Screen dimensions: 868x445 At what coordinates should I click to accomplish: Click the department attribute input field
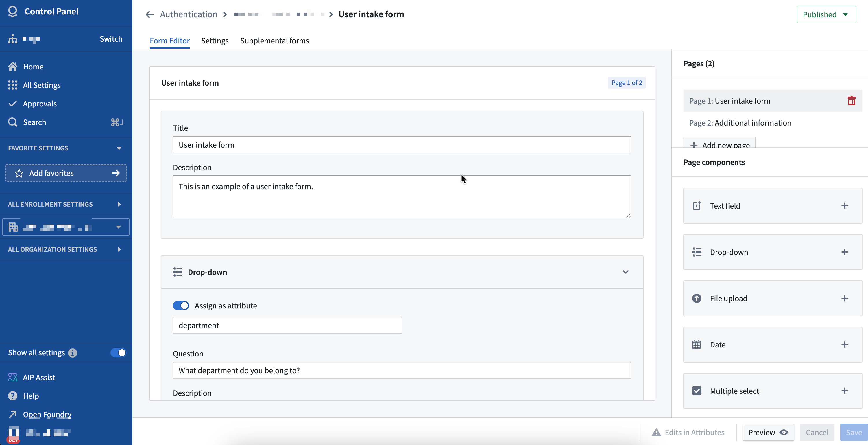point(287,325)
